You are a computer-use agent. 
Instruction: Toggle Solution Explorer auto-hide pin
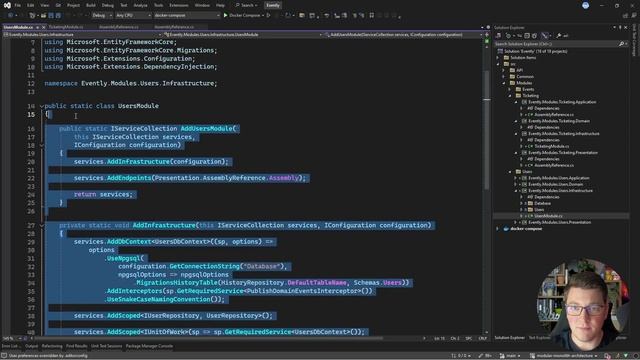click(x=620, y=27)
